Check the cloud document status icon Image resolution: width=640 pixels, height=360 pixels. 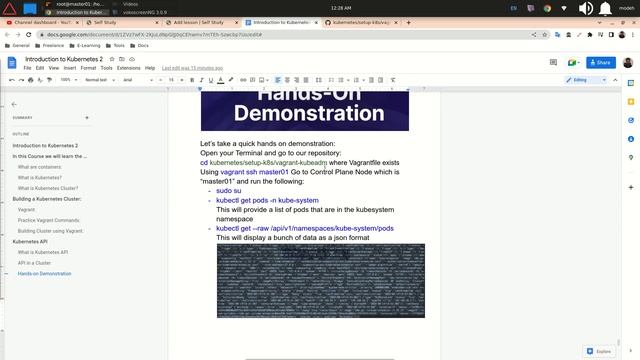click(x=132, y=59)
